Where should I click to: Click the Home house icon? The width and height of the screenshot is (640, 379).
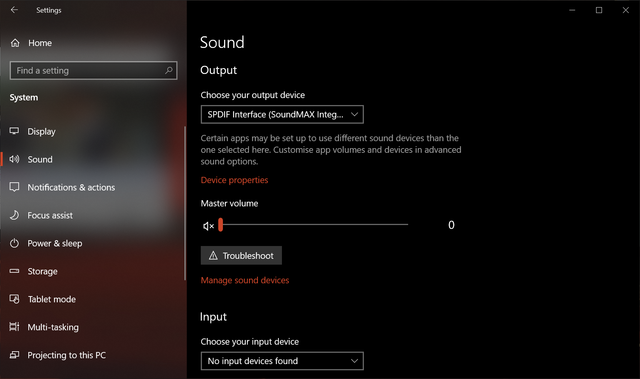click(x=15, y=43)
